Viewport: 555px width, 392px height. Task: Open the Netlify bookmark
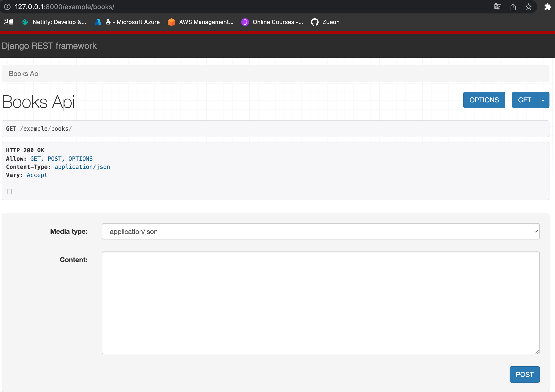click(54, 22)
